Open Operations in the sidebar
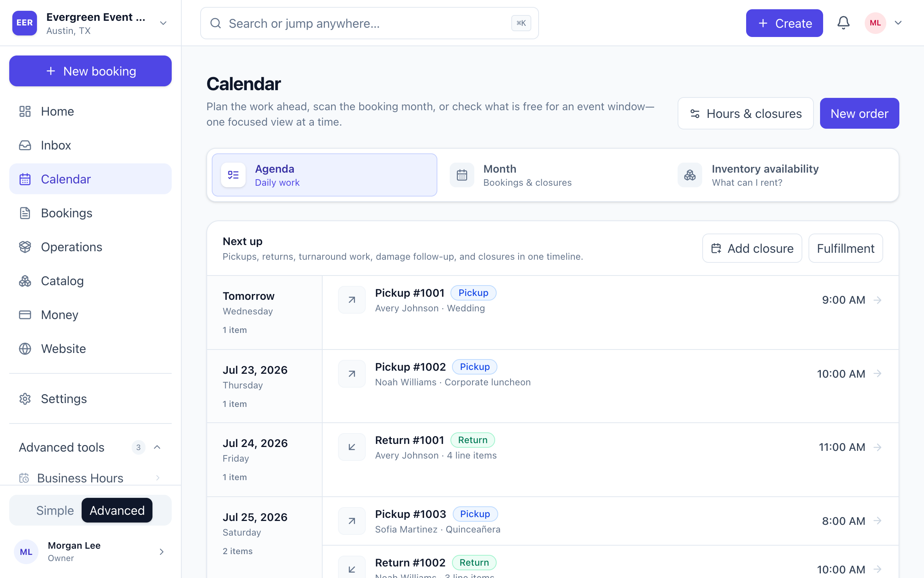The image size is (924, 578). point(90,247)
